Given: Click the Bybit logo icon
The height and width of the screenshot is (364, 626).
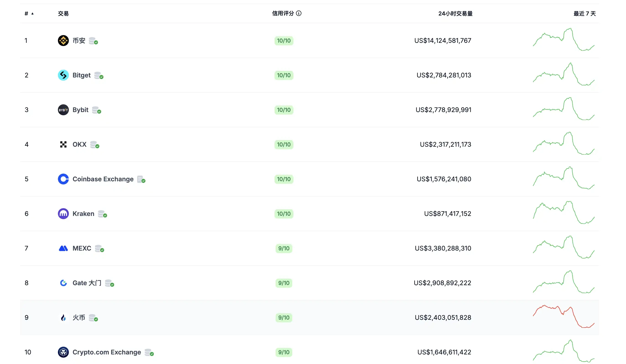Looking at the screenshot, I should [x=63, y=110].
